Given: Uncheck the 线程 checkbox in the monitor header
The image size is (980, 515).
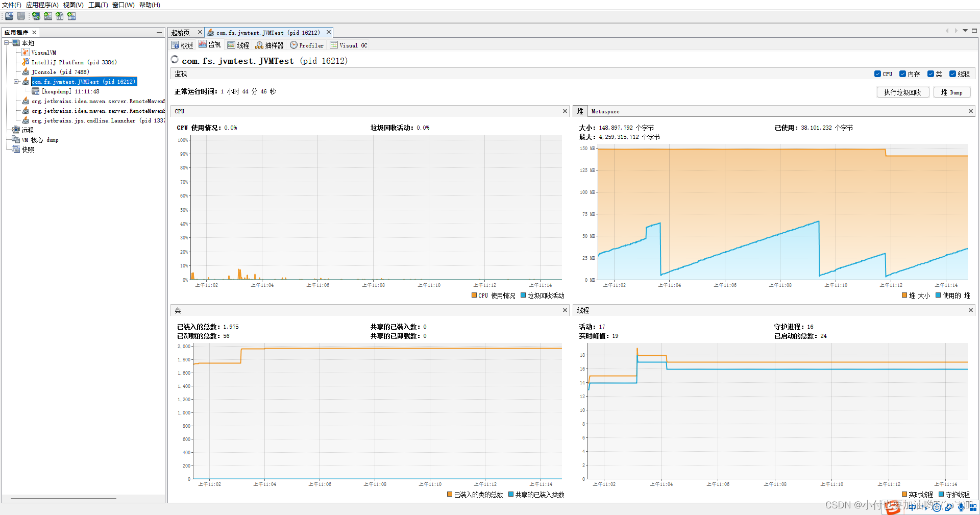Looking at the screenshot, I should (952, 74).
